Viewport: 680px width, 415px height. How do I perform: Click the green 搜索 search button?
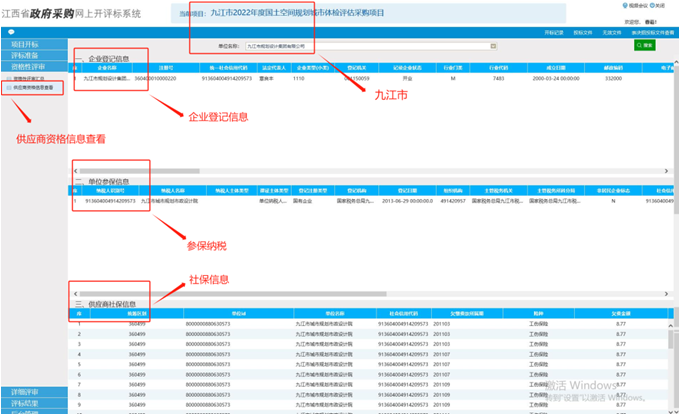(645, 46)
